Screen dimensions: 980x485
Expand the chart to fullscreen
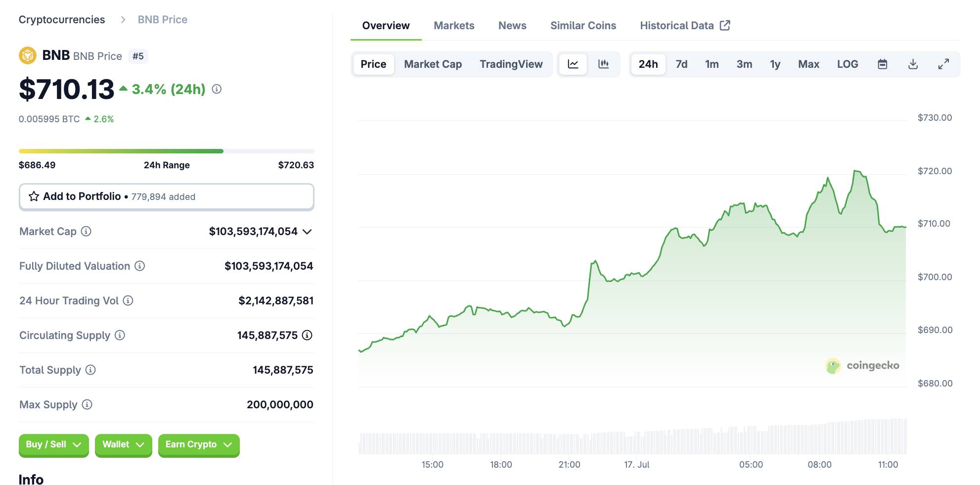943,64
